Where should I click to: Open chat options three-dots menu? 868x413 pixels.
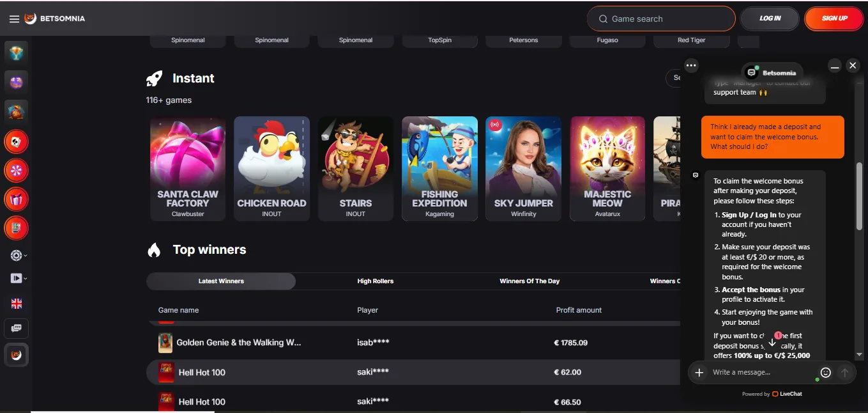click(x=691, y=65)
